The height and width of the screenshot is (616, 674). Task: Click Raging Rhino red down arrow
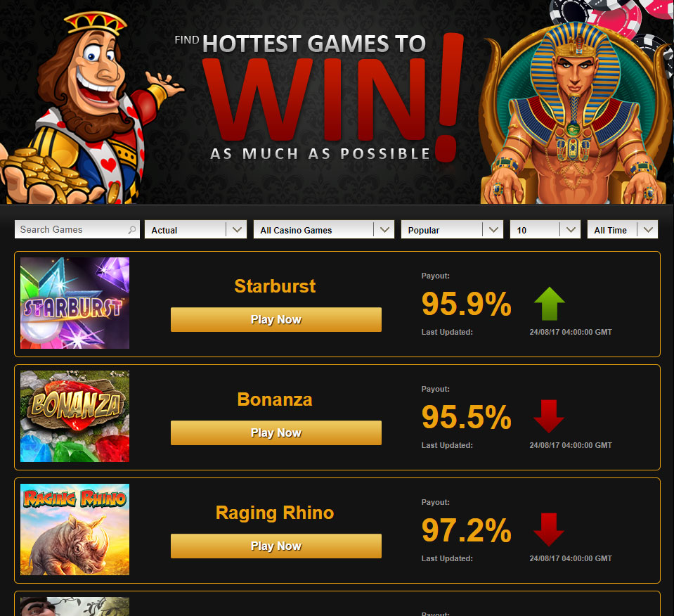[549, 530]
